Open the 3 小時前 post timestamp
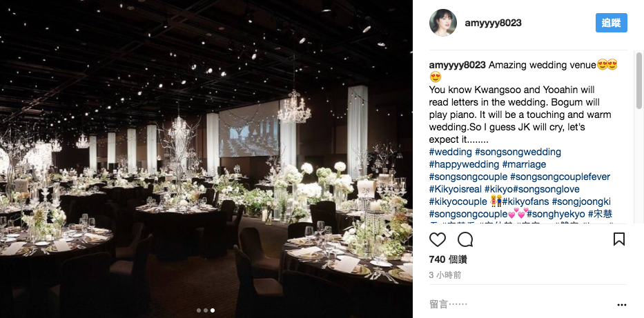 pyautogui.click(x=445, y=275)
